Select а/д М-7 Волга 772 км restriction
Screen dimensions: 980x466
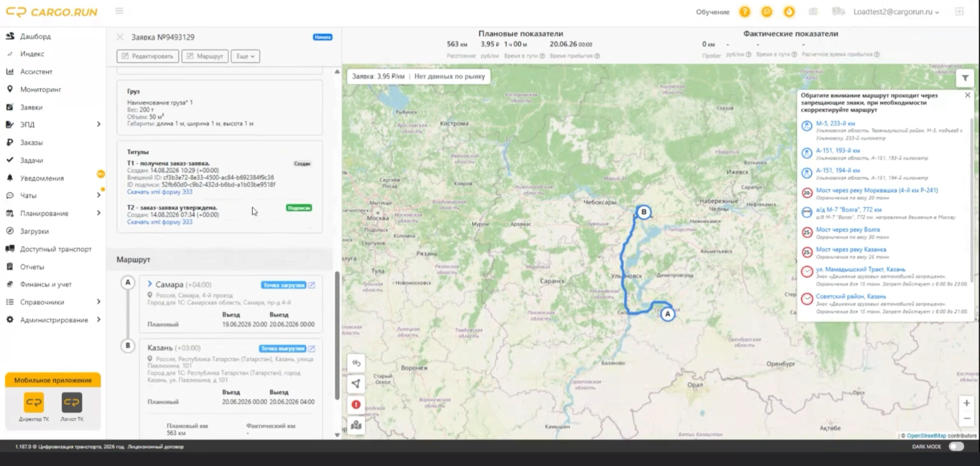coord(848,209)
